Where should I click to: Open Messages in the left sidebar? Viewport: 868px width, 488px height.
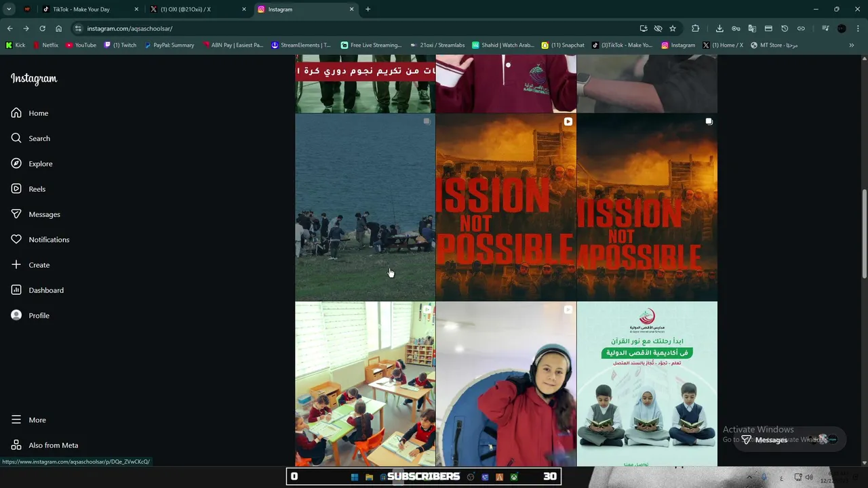coord(35,214)
